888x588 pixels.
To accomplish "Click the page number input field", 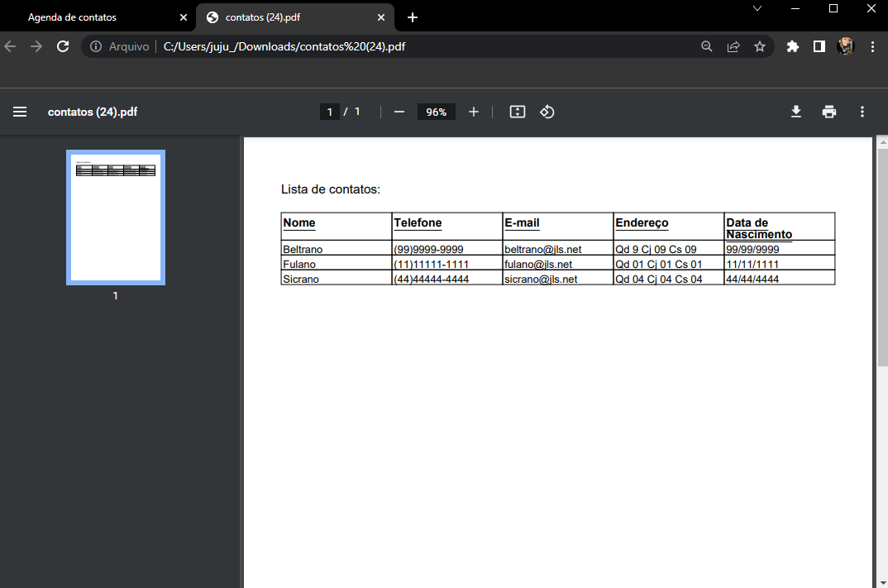I will click(329, 111).
